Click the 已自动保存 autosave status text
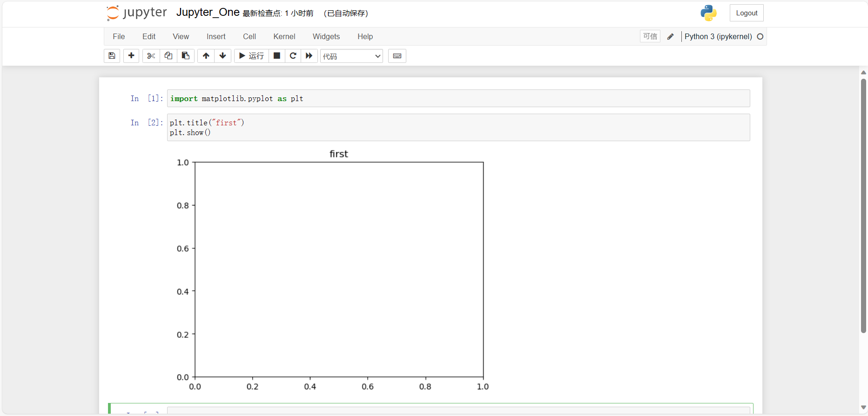 pos(346,14)
